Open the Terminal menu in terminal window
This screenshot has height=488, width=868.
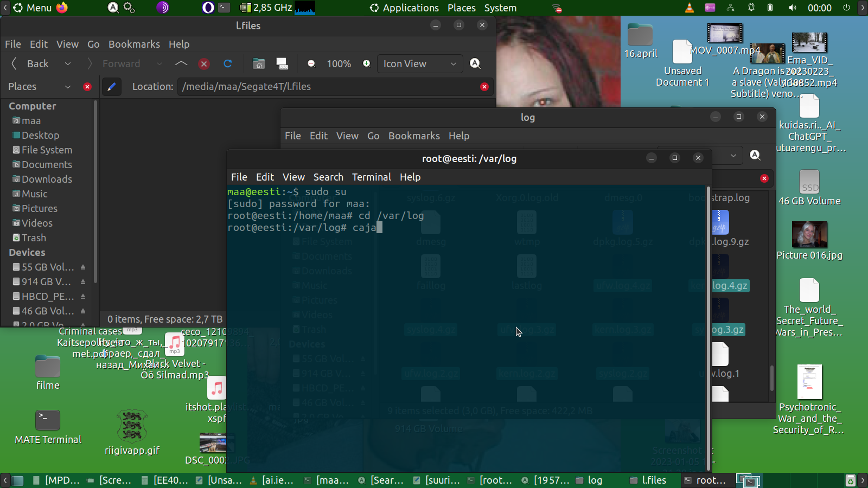371,177
